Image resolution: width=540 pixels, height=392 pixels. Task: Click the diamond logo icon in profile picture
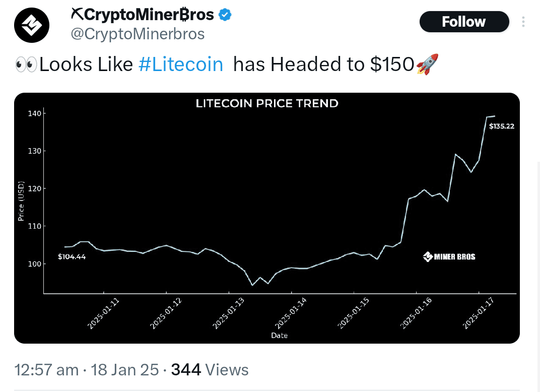32,25
